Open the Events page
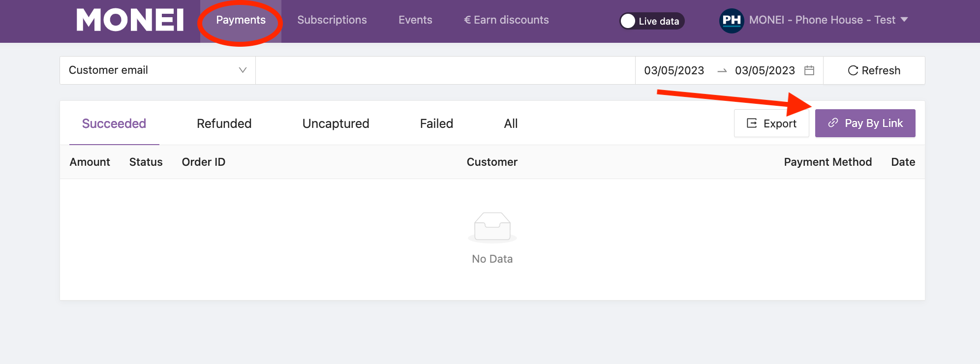The image size is (980, 364). (x=415, y=20)
